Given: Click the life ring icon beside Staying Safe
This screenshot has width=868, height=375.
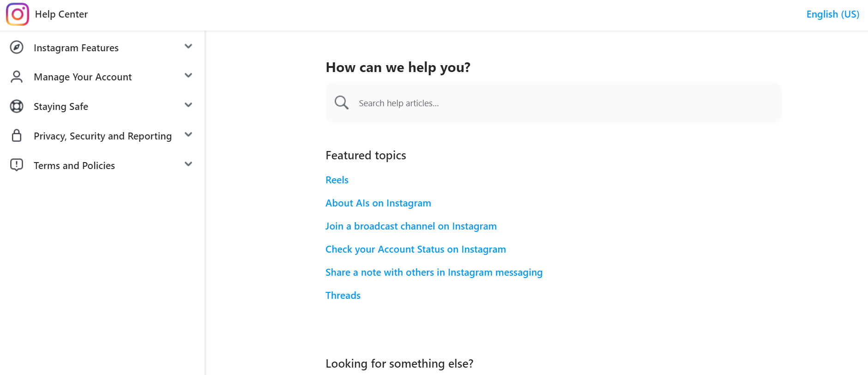Looking at the screenshot, I should [x=17, y=106].
